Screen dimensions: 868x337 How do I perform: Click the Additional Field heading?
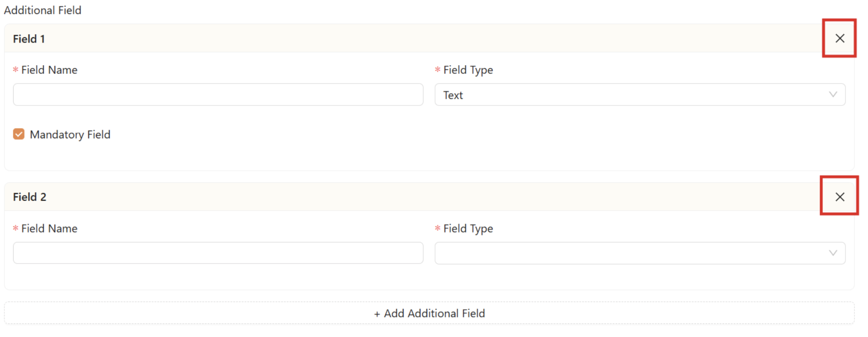(x=43, y=10)
